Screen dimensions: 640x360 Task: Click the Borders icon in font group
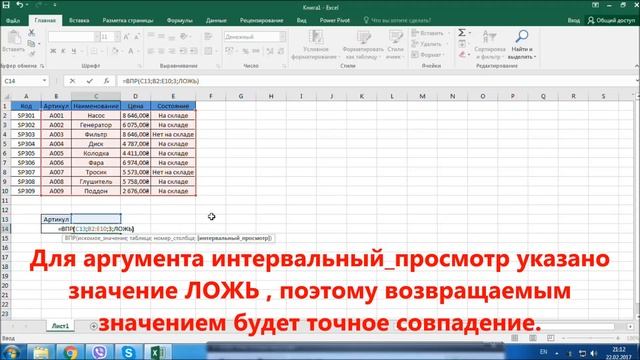94,51
